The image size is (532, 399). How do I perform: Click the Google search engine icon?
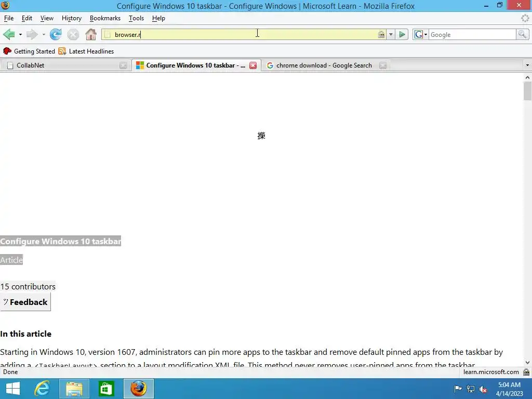pos(419,34)
